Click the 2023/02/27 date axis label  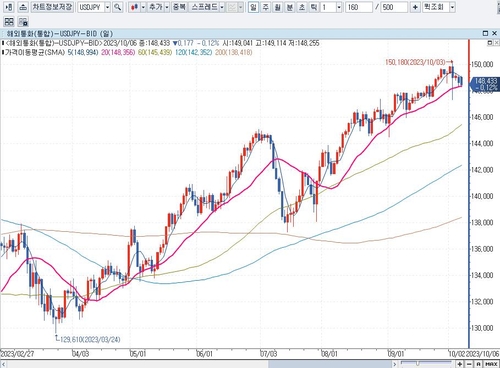click(x=17, y=354)
